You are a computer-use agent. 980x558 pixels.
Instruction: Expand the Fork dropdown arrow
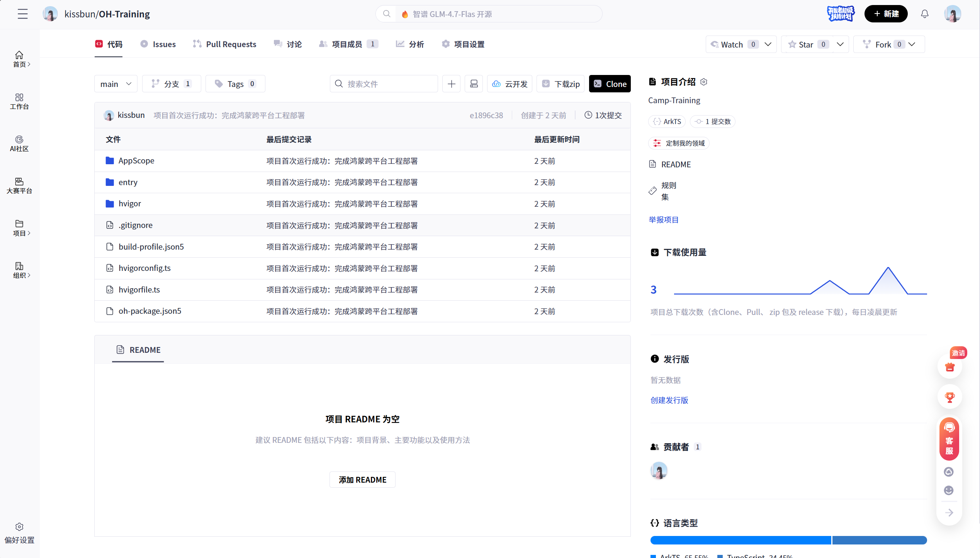tap(912, 44)
